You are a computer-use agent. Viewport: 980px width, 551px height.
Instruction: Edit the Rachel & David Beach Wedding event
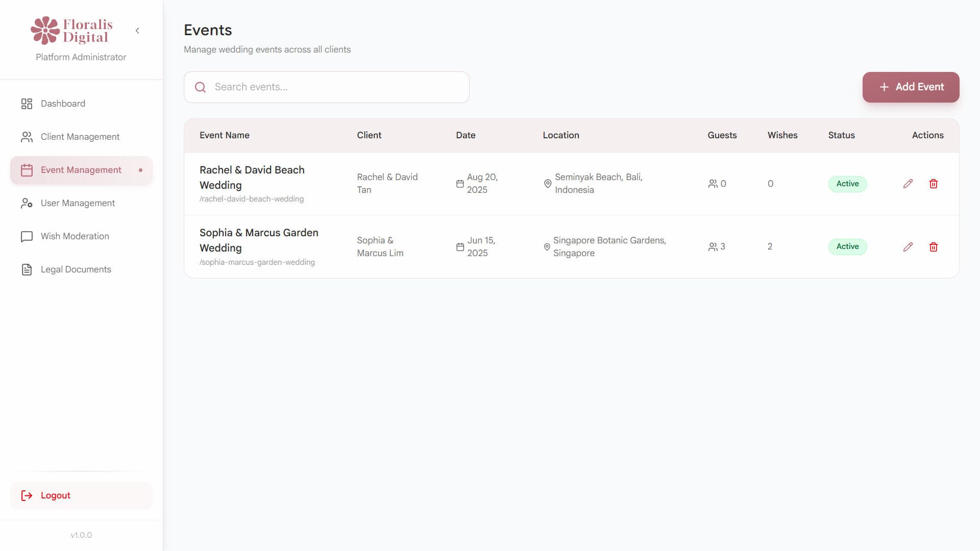908,184
